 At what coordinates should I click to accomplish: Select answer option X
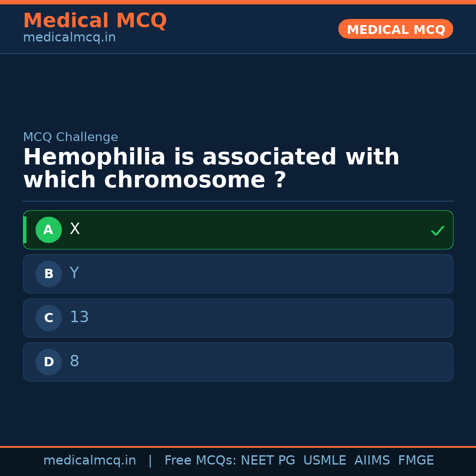click(x=238, y=230)
